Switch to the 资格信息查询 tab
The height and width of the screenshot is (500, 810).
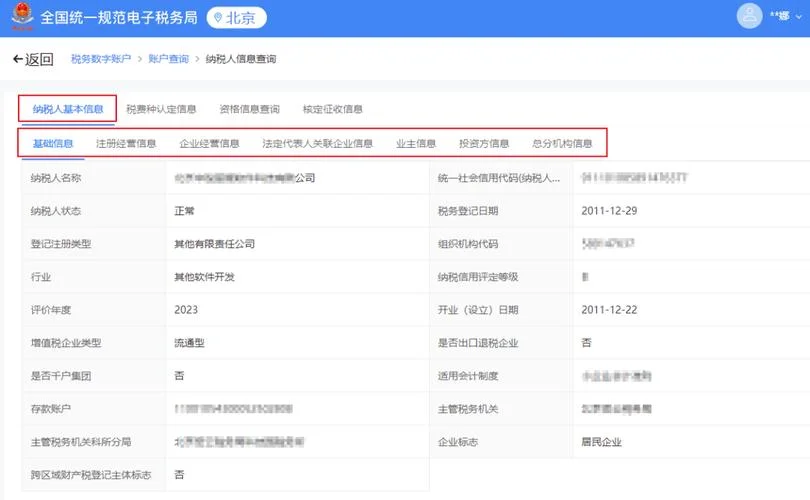click(250, 109)
